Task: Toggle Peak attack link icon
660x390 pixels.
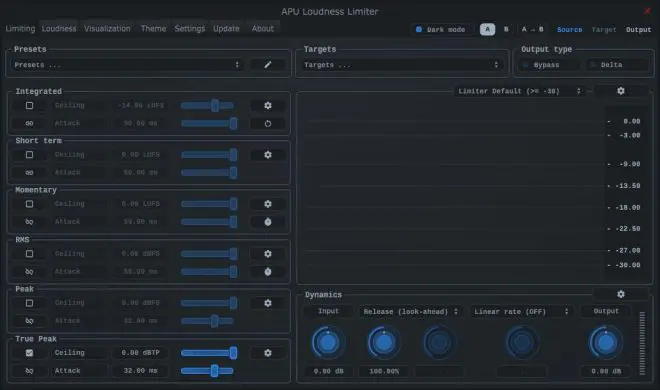Action: (x=29, y=321)
